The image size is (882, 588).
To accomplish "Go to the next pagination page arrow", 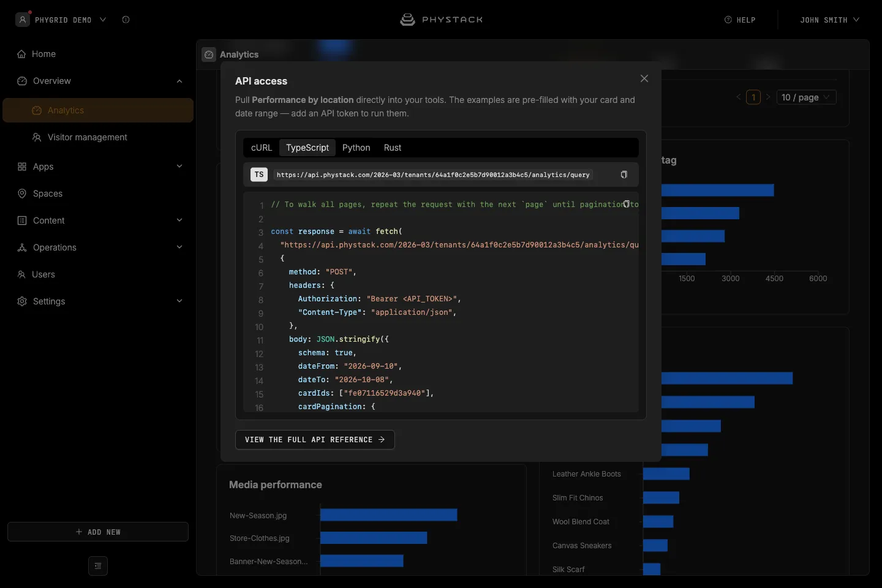I will [x=768, y=97].
